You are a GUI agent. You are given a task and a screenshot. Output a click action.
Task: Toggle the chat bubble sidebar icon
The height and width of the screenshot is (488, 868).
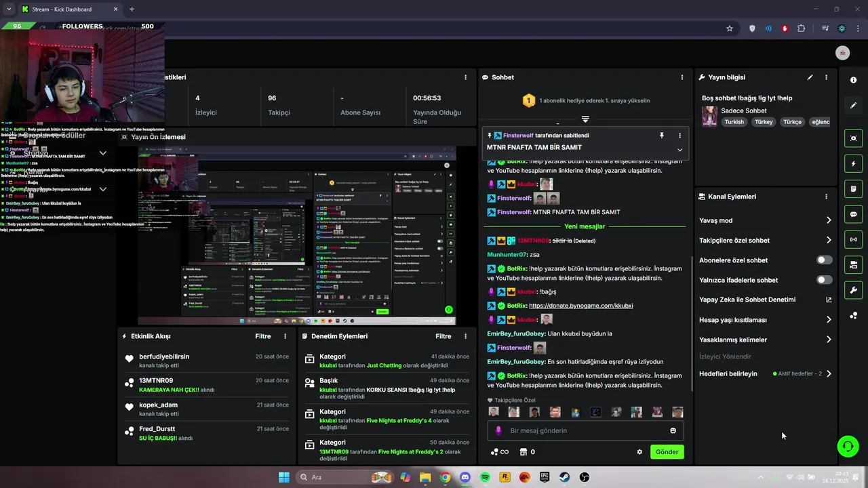pyautogui.click(x=853, y=214)
